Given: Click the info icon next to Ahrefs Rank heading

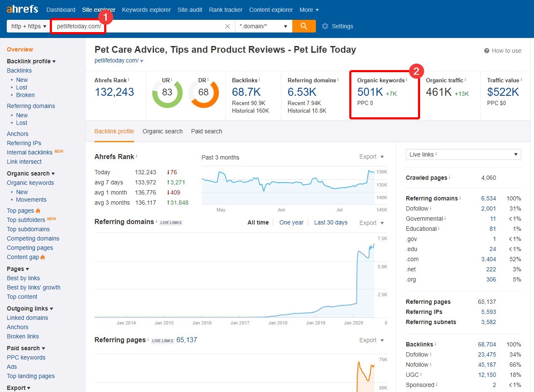Looking at the screenshot, I should tap(137, 156).
